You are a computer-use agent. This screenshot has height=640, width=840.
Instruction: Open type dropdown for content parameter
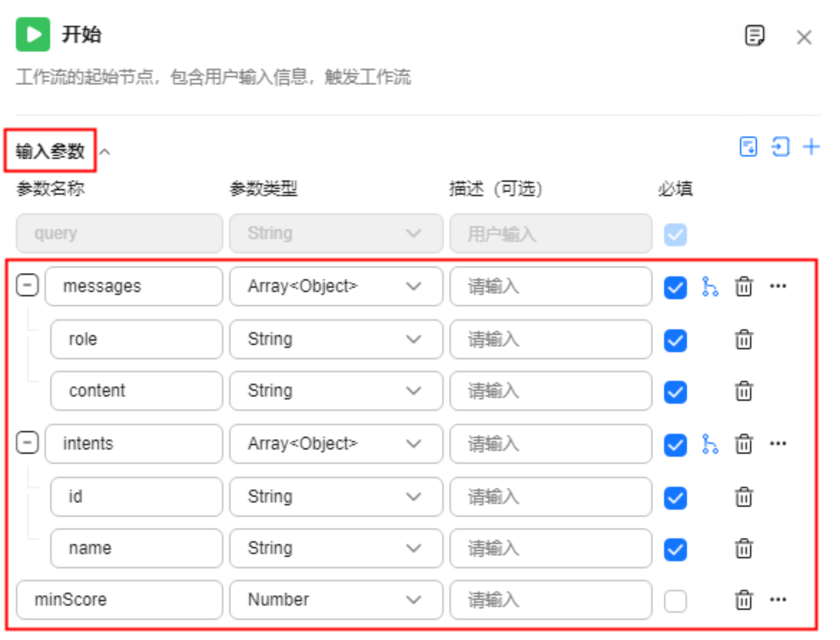336,391
